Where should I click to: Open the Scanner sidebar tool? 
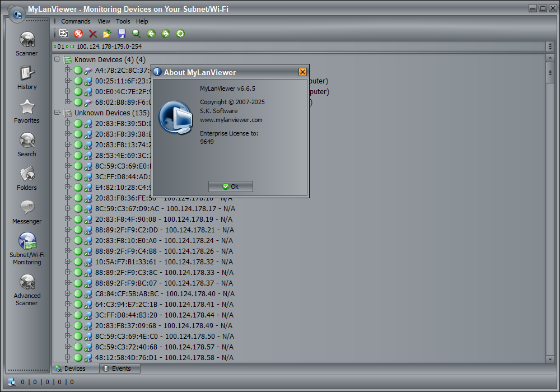(27, 44)
